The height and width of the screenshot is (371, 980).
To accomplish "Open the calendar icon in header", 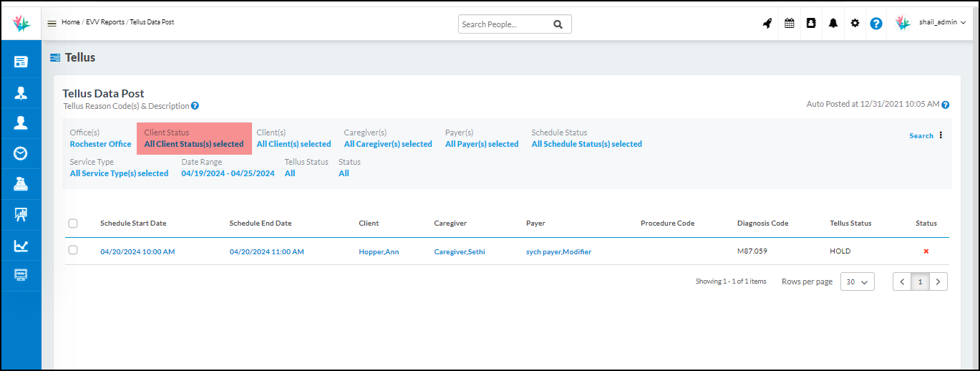I will pos(789,23).
